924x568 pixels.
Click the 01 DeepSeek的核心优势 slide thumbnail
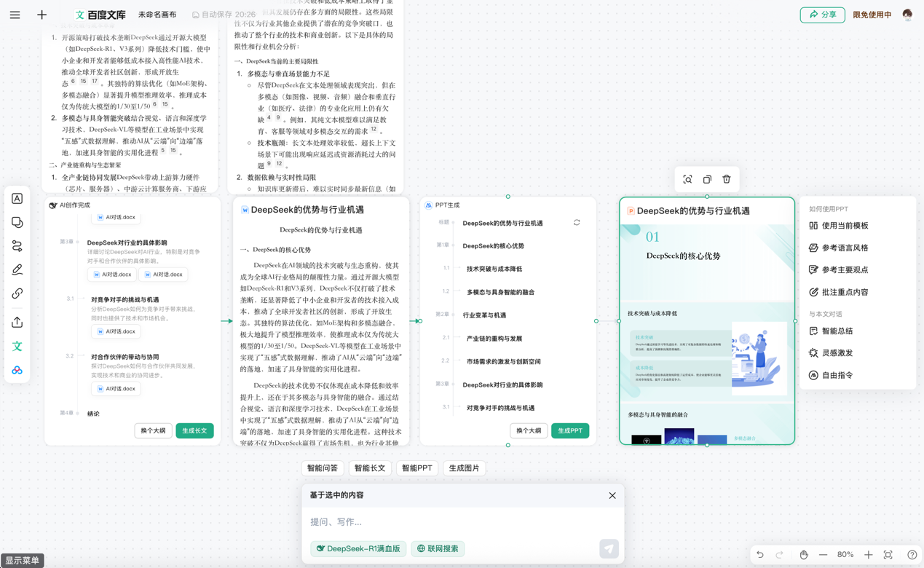point(707,262)
